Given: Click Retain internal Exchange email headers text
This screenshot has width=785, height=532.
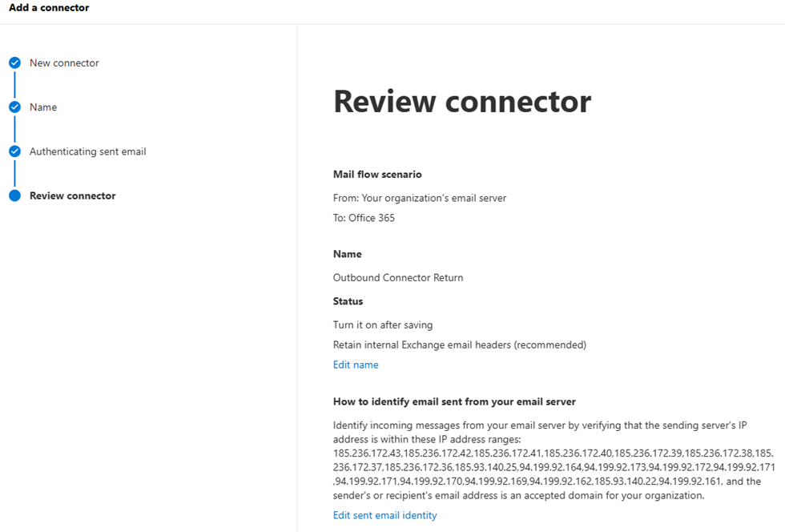Looking at the screenshot, I should [459, 345].
